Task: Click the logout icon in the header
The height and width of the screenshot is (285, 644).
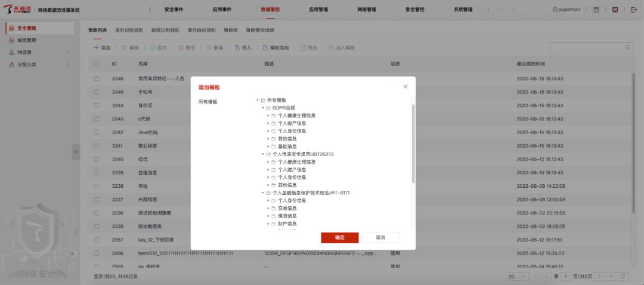Action: [x=634, y=10]
